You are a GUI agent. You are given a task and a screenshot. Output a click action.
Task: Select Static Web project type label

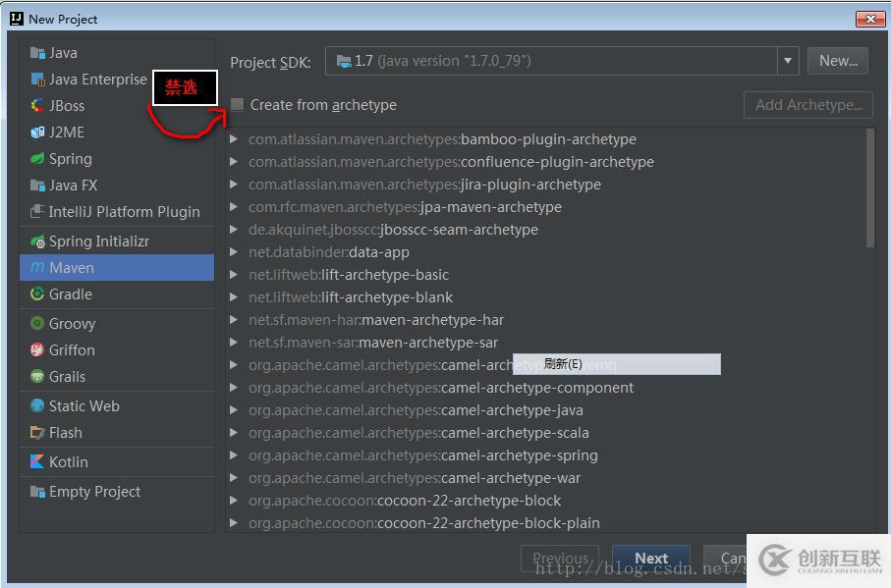coord(84,405)
